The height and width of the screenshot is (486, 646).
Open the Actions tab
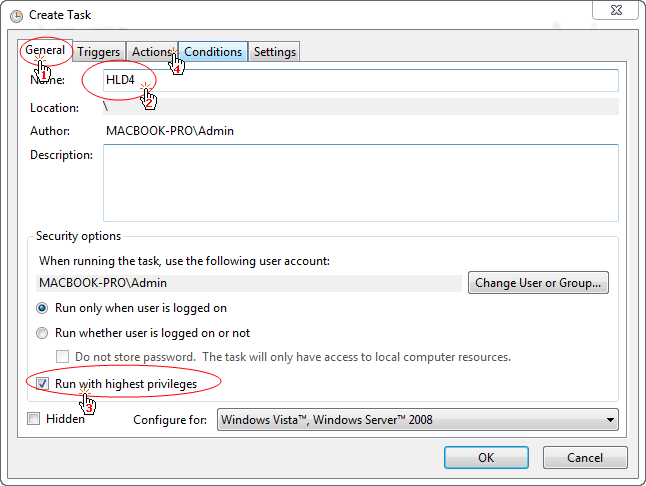click(x=152, y=52)
